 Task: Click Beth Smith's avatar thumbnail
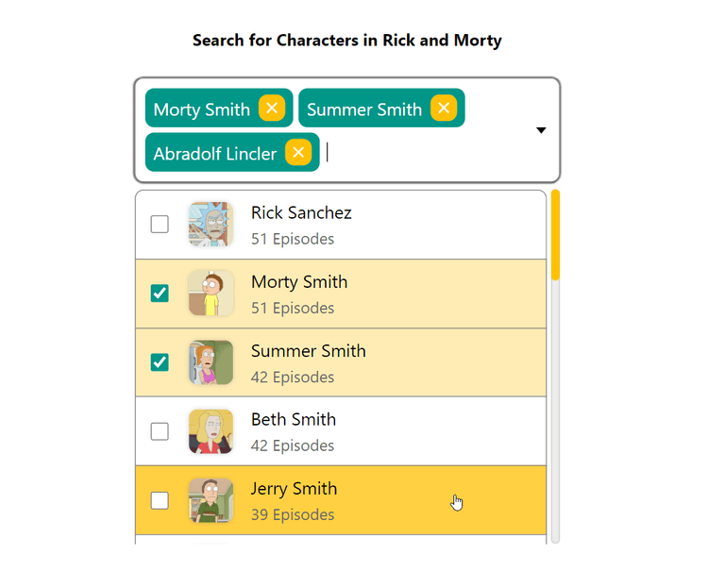[x=211, y=431]
